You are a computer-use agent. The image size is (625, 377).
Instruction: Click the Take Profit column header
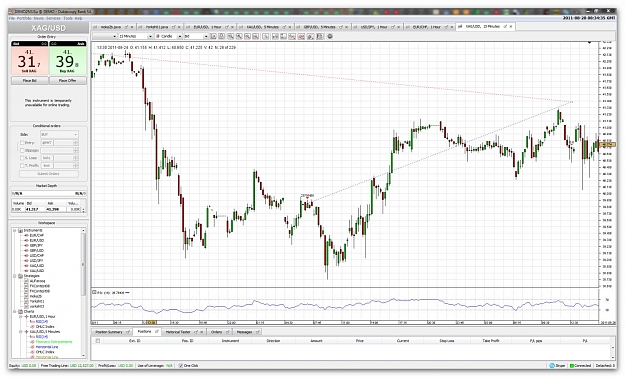click(491, 341)
